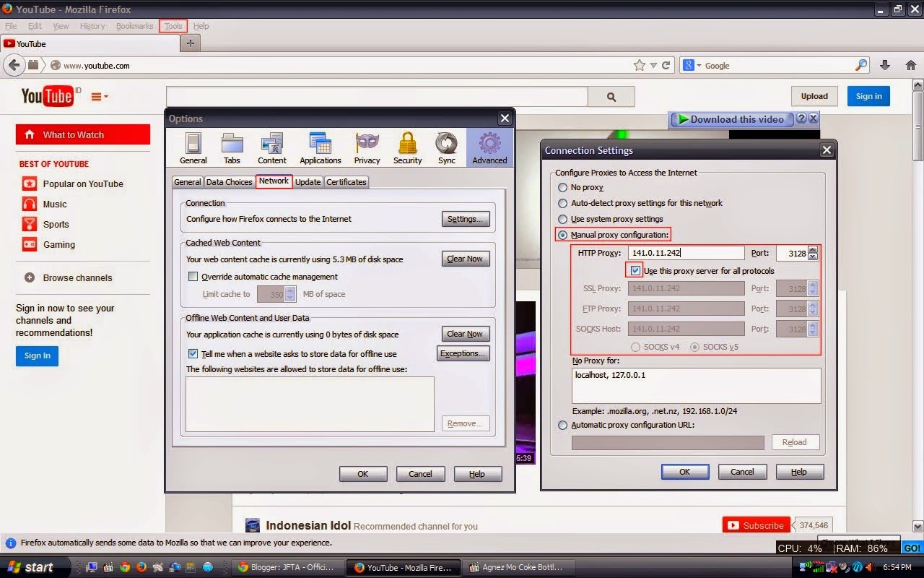The image size is (924, 578).
Task: Open the Firefox downloads arrow
Action: click(886, 65)
